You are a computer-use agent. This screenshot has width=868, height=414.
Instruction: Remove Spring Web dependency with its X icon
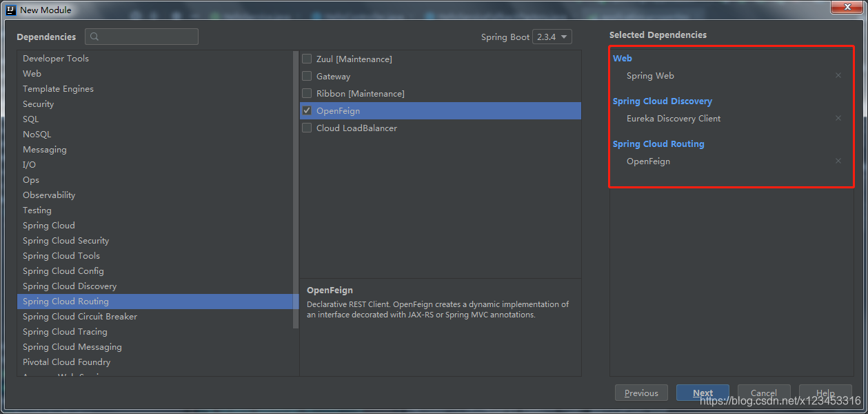(x=838, y=76)
